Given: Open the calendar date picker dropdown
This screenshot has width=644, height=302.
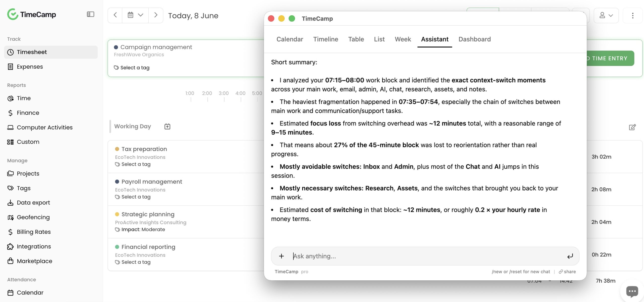Looking at the screenshot, I should point(135,15).
